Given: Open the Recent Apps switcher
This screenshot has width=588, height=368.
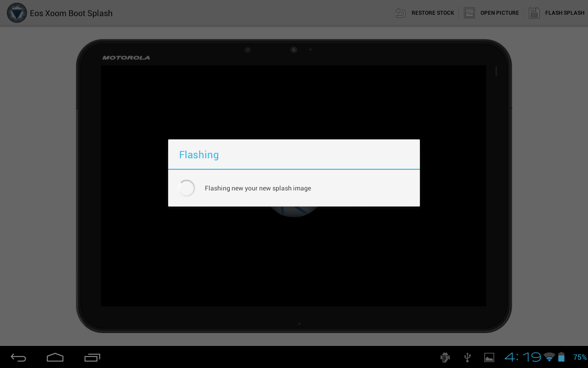Looking at the screenshot, I should pos(92,357).
